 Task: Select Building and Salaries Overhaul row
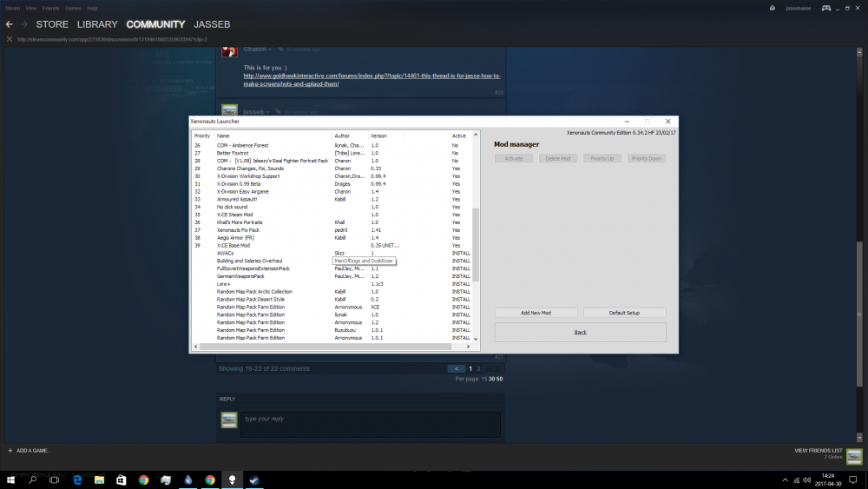[x=332, y=261]
